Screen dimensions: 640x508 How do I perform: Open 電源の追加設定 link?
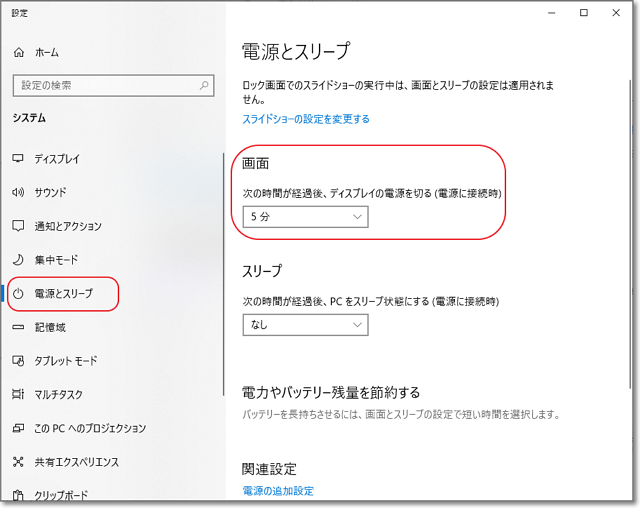[x=278, y=491]
